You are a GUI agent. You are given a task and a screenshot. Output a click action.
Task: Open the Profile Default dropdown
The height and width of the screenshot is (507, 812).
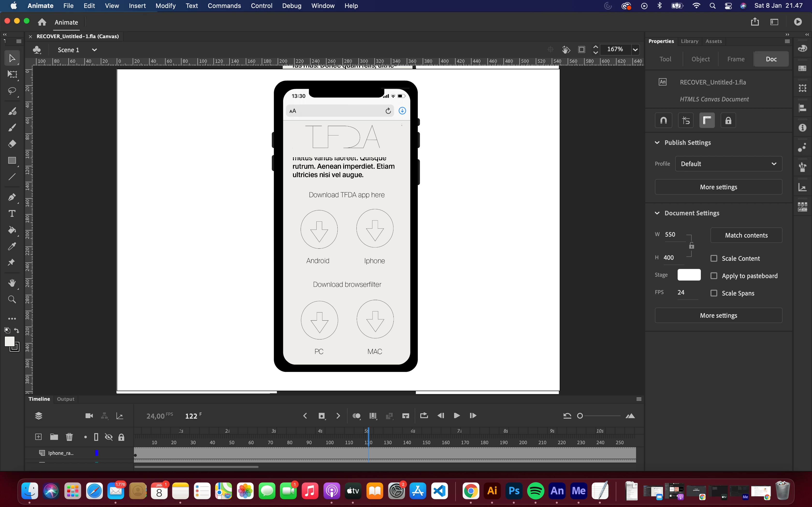point(728,164)
